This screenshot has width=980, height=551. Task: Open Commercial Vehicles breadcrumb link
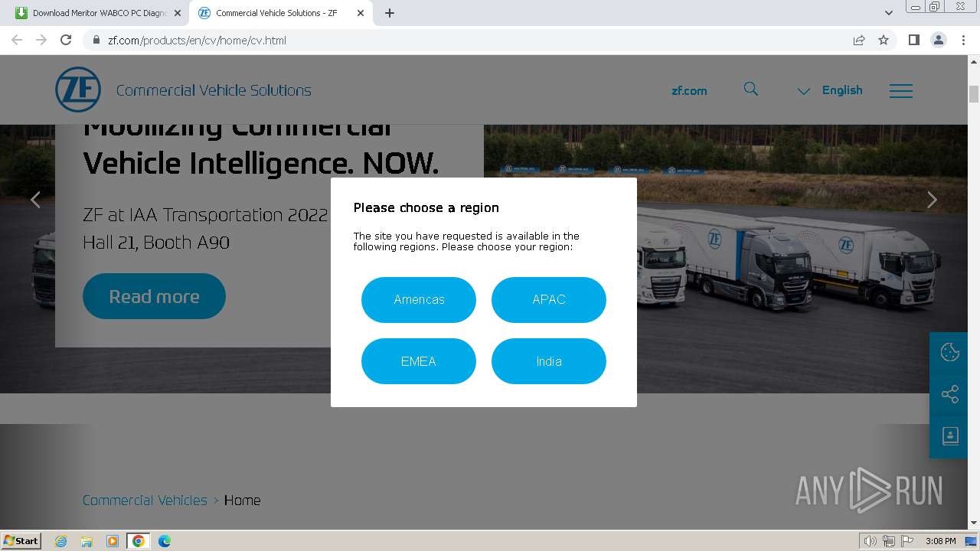point(145,500)
